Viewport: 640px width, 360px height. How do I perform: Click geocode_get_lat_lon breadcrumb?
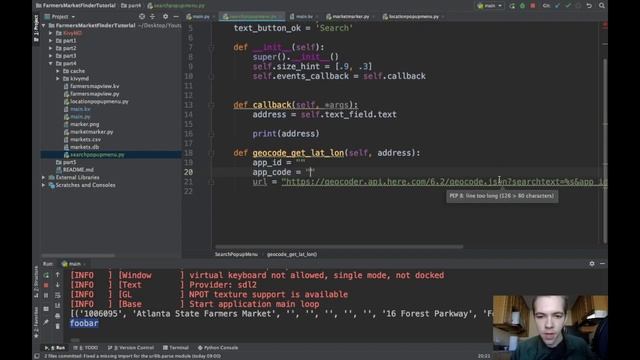coord(292,254)
